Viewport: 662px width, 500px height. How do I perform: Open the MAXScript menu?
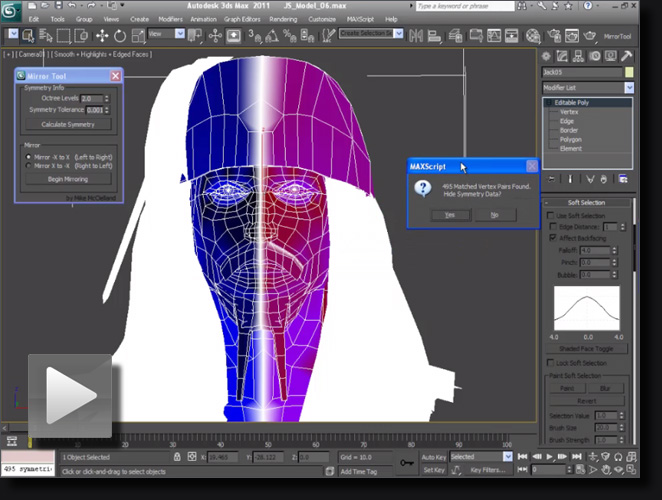(360, 19)
